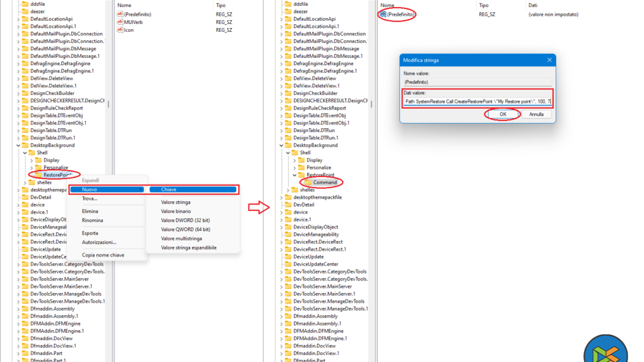Screen dimensions: 644x362
Task: Select Valore stringa in submenu
Action: (176, 202)
